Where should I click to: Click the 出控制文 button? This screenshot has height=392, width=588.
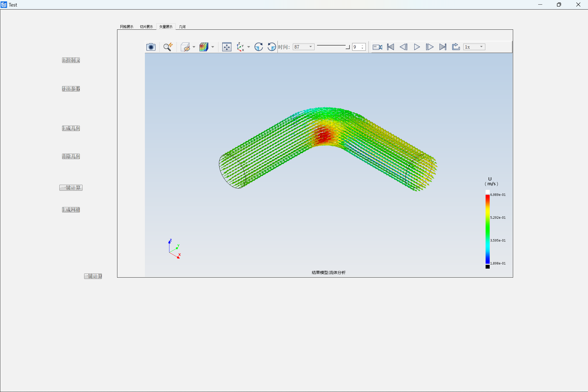point(71,60)
